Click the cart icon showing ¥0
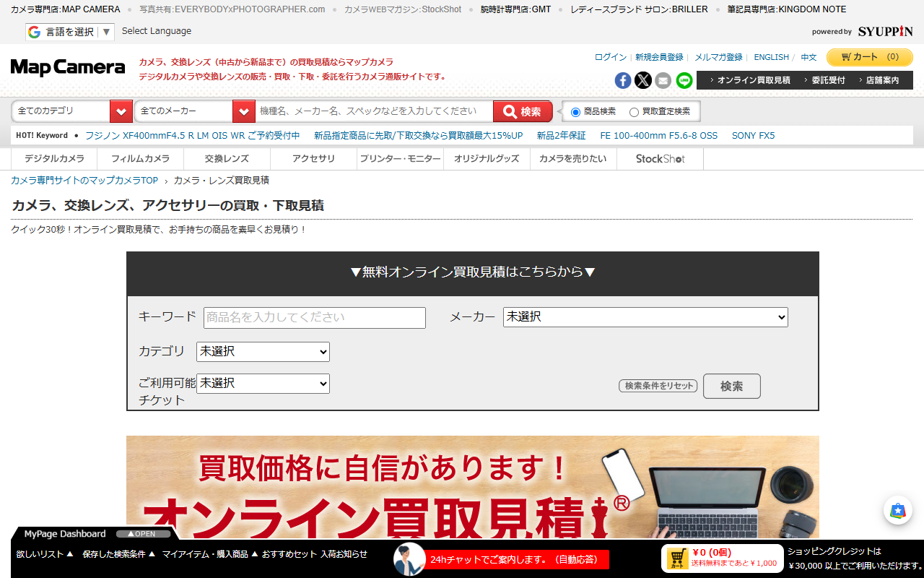 [678, 558]
